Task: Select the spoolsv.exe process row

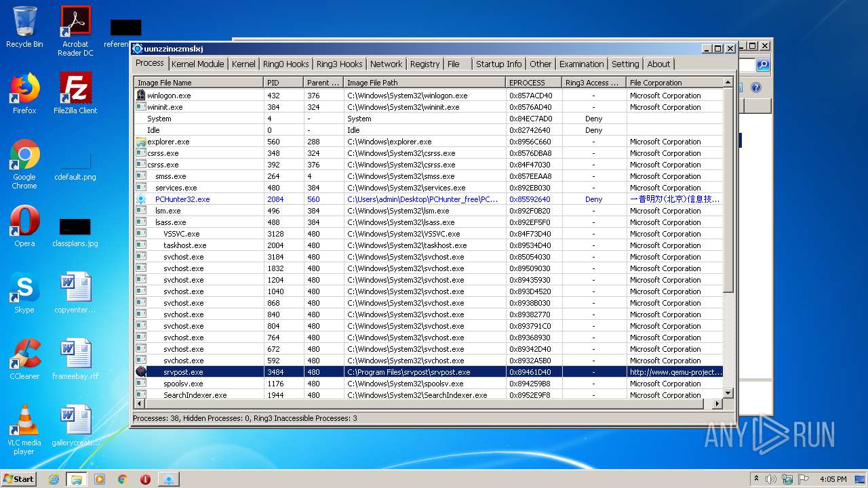Action: pos(429,384)
